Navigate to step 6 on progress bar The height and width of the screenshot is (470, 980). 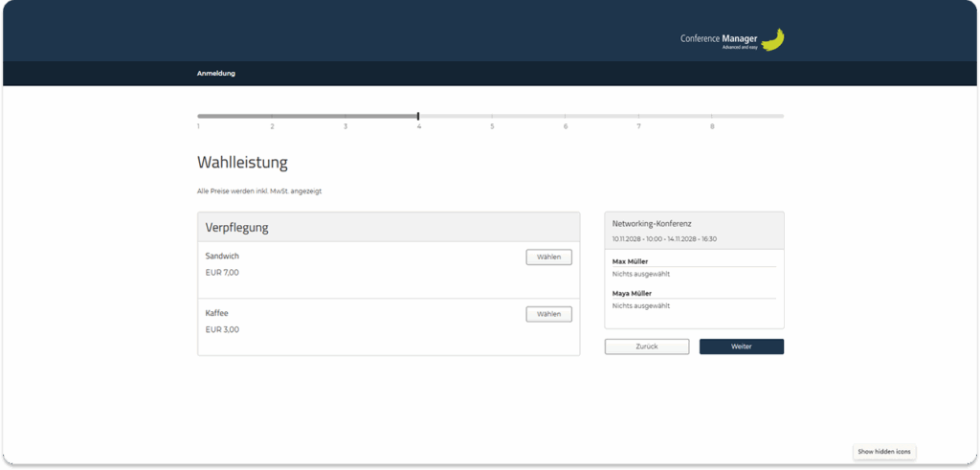pyautogui.click(x=566, y=126)
